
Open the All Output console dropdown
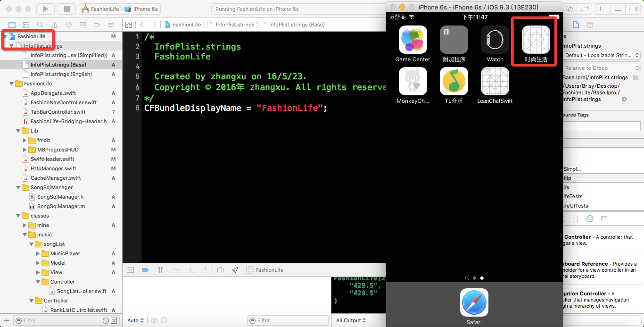(x=351, y=320)
